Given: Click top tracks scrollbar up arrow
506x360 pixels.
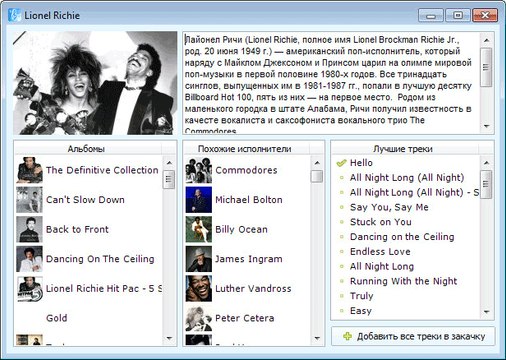Looking at the screenshot, I should [x=486, y=163].
